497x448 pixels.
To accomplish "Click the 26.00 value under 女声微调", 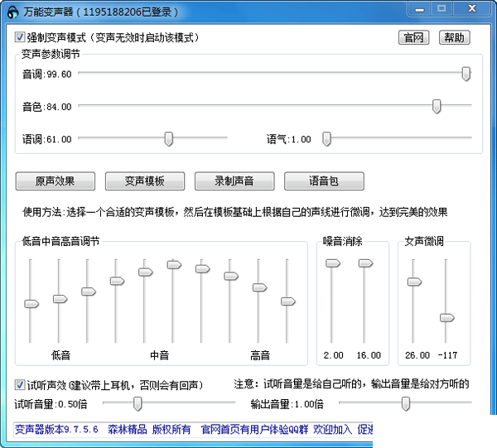I will (417, 355).
